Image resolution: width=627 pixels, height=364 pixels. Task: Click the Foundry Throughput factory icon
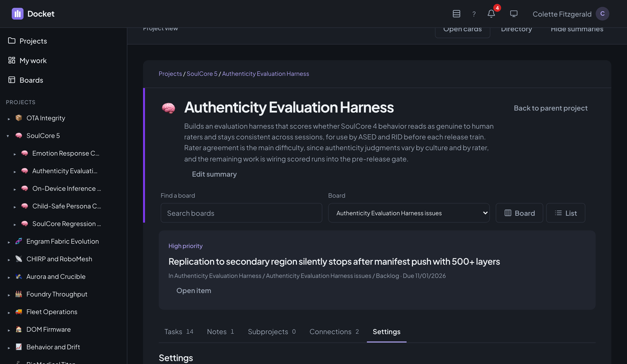click(x=19, y=294)
